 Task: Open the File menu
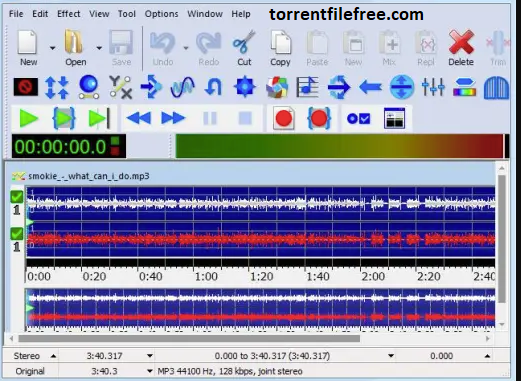click(x=16, y=14)
